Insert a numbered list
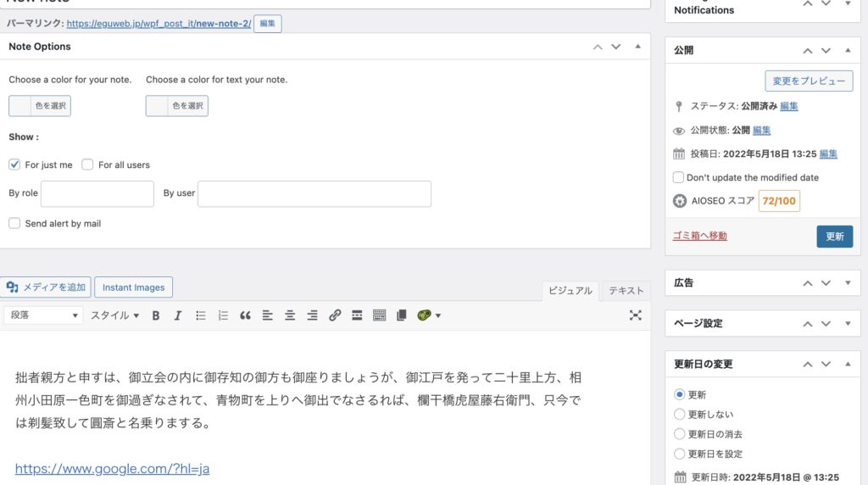The width and height of the screenshot is (868, 485). pos(223,315)
